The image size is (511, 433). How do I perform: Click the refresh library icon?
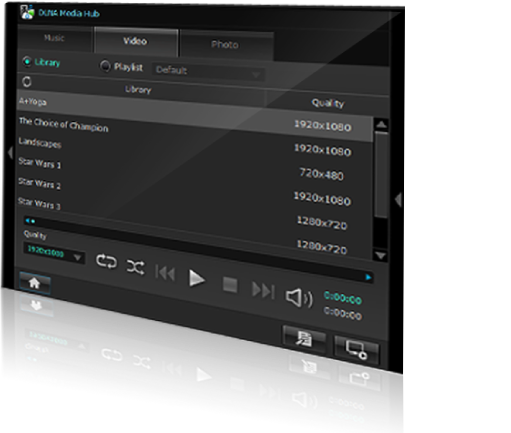point(27,82)
